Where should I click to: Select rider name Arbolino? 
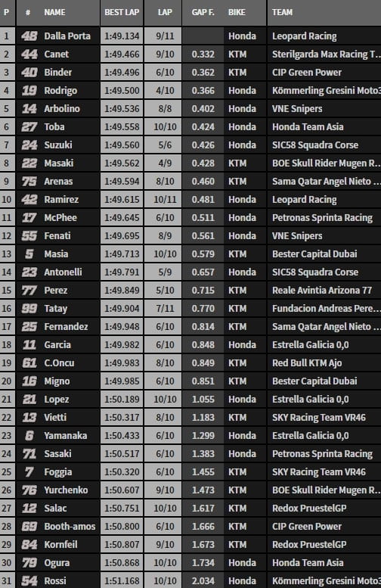coord(62,109)
